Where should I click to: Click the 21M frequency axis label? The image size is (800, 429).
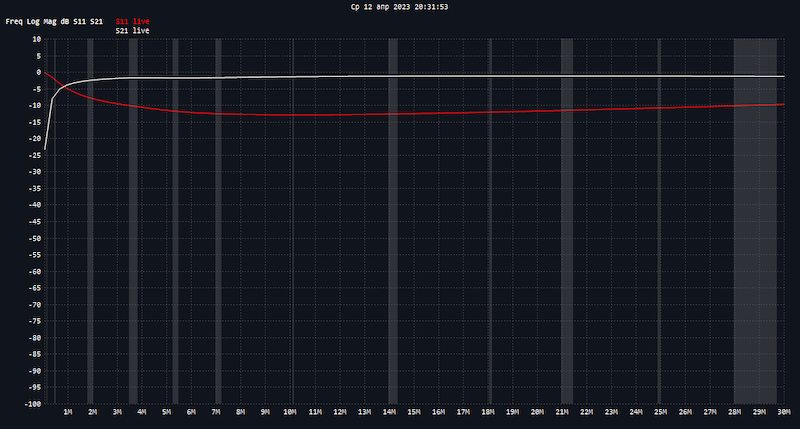[x=562, y=412]
